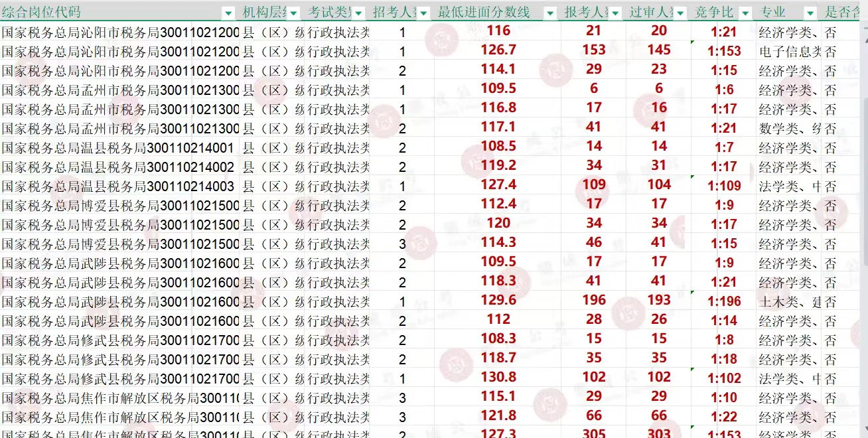This screenshot has height=438, width=868.
Task: Select the 报考人数 cell showing 21
Action: [x=594, y=31]
